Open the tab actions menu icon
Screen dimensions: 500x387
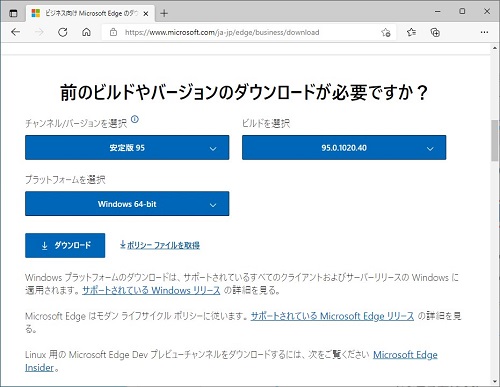[x=13, y=13]
